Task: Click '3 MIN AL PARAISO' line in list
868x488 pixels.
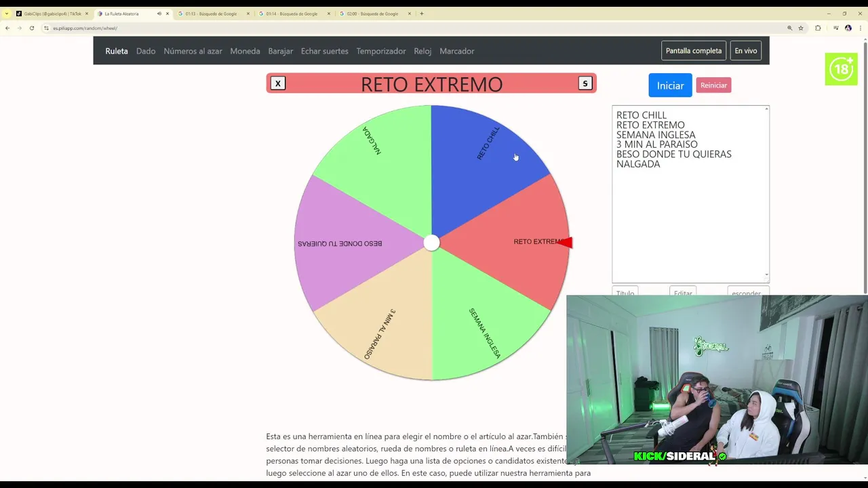Action: click(x=657, y=144)
